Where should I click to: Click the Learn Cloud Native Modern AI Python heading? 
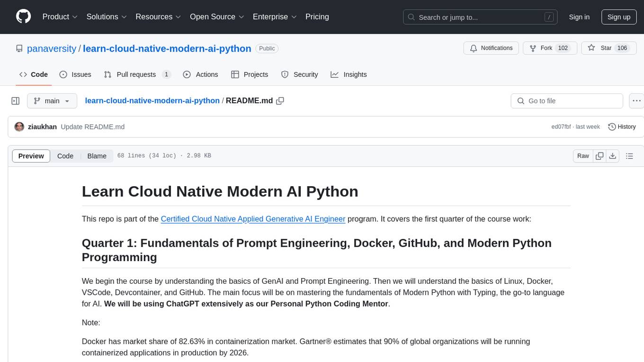(220, 191)
